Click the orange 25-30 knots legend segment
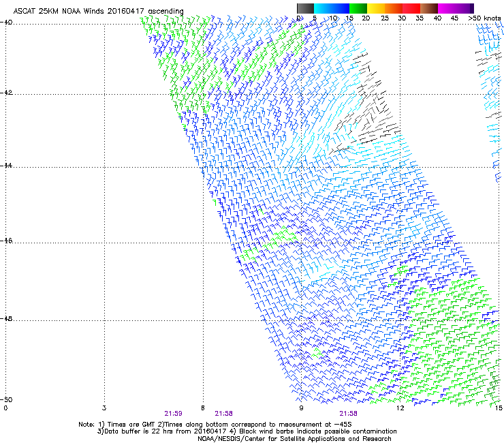Screen dimensions: 504x443 pos(394,8)
